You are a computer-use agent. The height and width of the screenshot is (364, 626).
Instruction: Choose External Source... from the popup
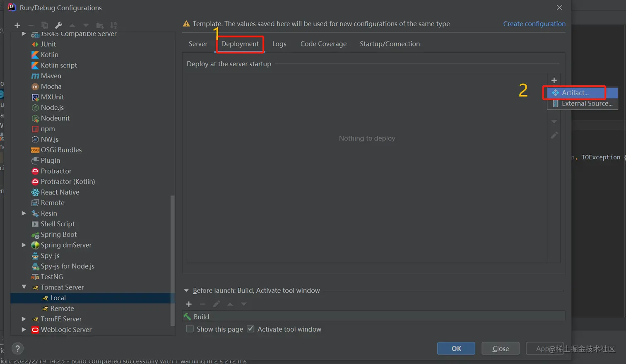(x=583, y=104)
